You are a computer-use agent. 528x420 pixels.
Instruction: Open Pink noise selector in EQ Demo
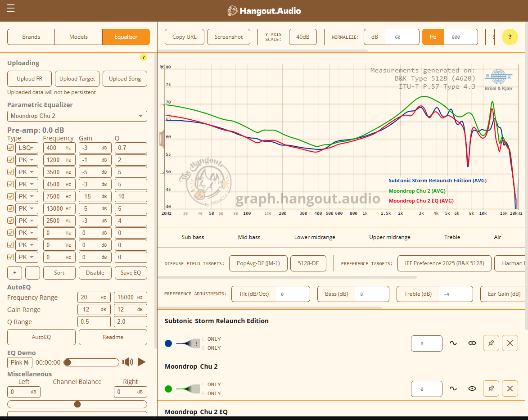click(x=20, y=362)
